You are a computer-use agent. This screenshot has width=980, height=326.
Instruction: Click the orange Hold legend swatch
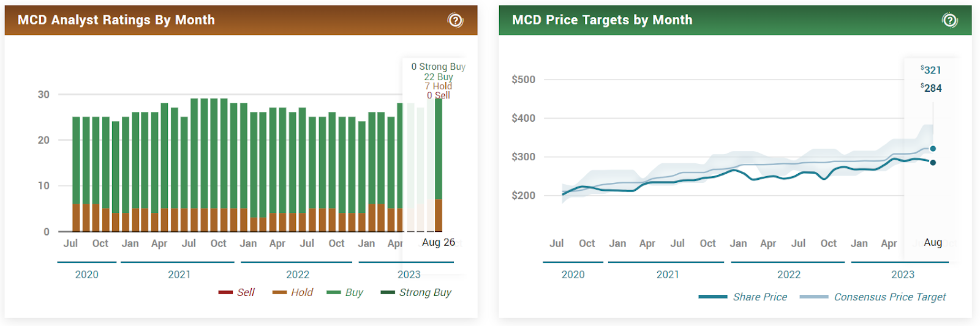280,292
